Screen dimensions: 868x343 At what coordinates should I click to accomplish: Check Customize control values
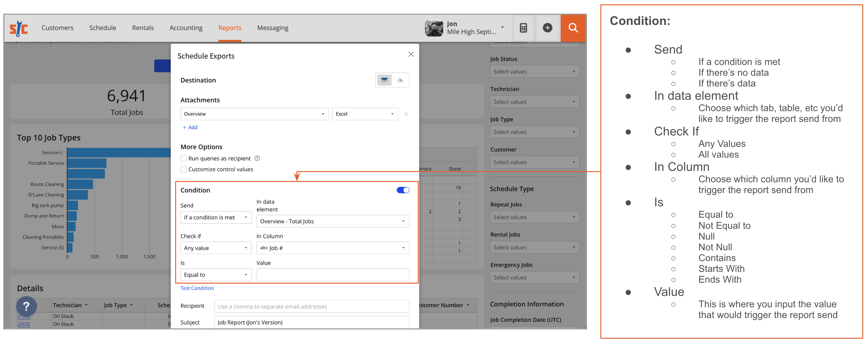[x=184, y=169]
